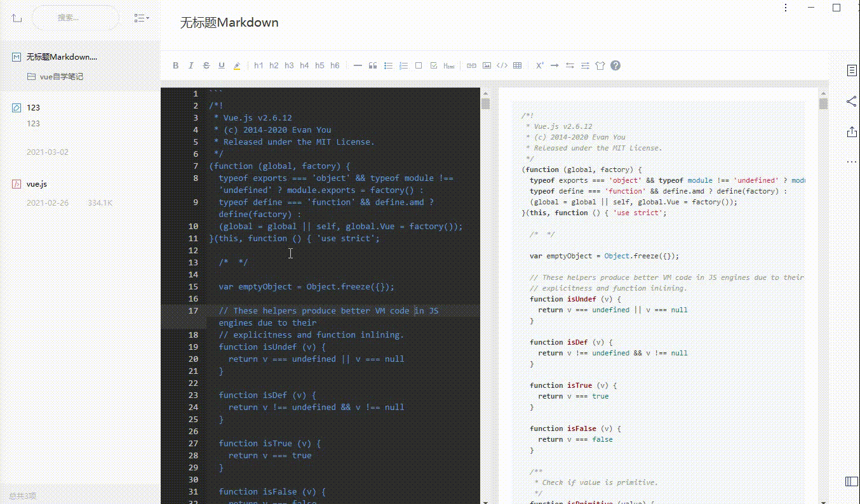
Task: Click the superscript formula icon
Action: (x=540, y=65)
